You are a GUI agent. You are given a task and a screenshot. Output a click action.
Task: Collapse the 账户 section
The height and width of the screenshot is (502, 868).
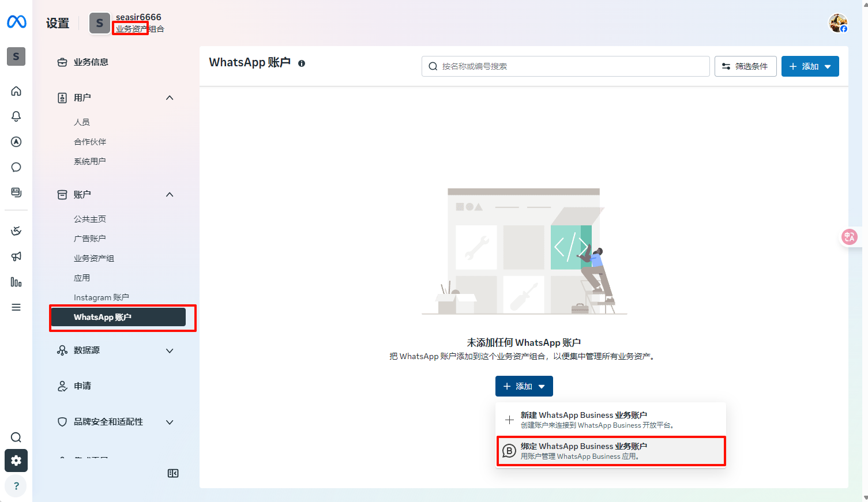click(x=170, y=195)
